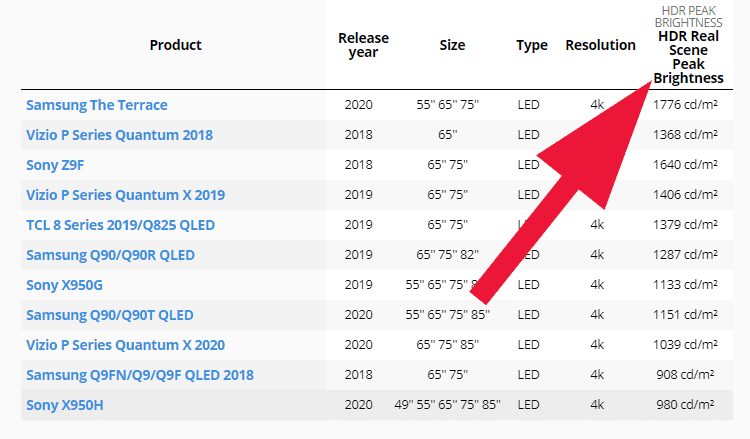Screen dimensions: 750x439
Task: Open Samsung Q9FN/Q9/Q9F QLED 2018 link
Action: tap(140, 375)
